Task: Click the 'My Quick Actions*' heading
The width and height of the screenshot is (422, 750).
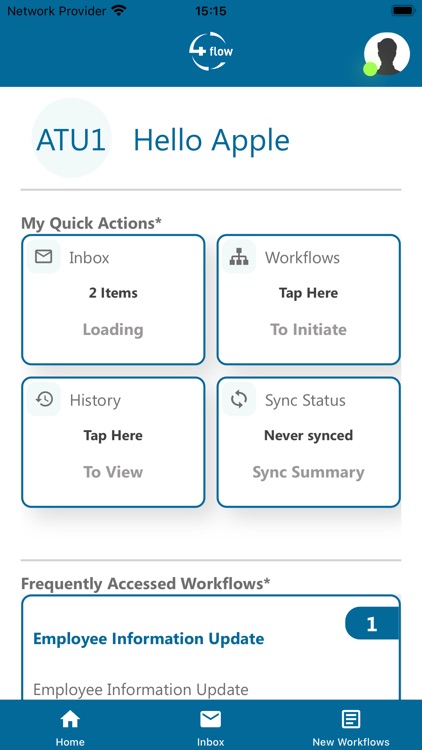Action: 91,223
